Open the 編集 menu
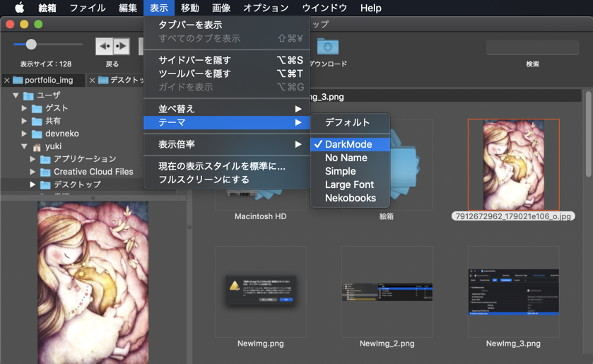 (128, 8)
